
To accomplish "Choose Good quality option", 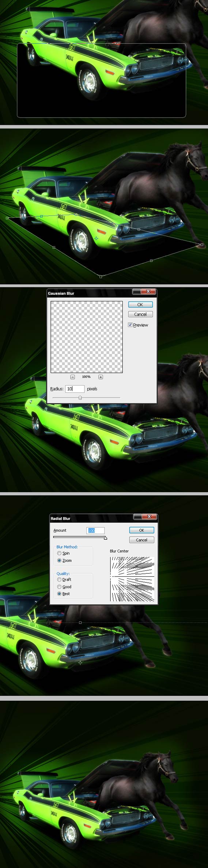I will click(x=59, y=587).
